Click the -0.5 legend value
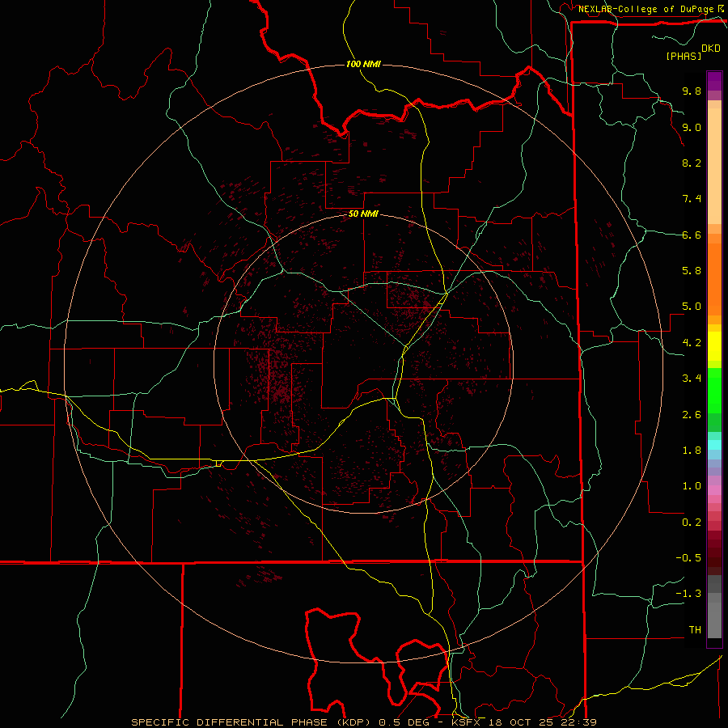This screenshot has width=728, height=728. click(x=688, y=558)
